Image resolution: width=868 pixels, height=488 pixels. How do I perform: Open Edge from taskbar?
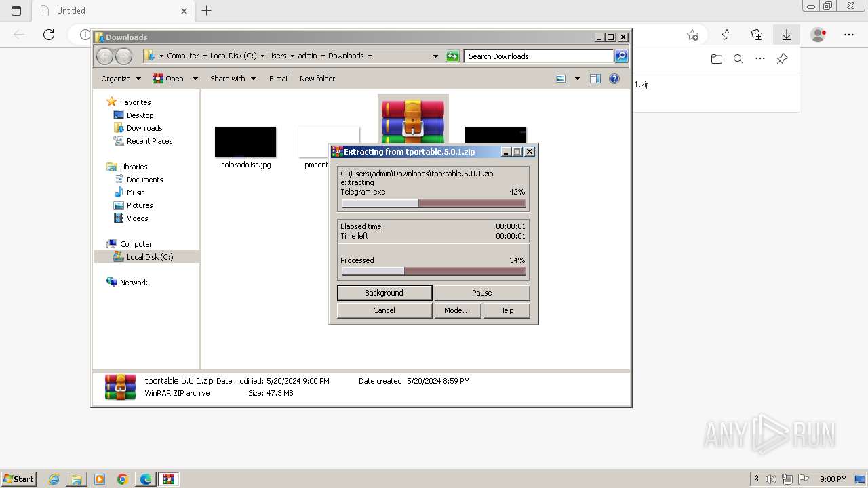[146, 479]
